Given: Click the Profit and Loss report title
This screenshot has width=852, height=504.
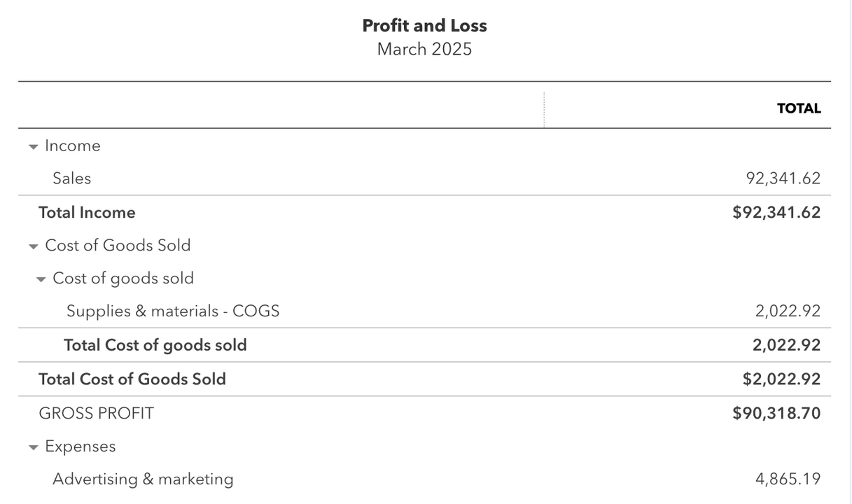Looking at the screenshot, I should tap(424, 26).
